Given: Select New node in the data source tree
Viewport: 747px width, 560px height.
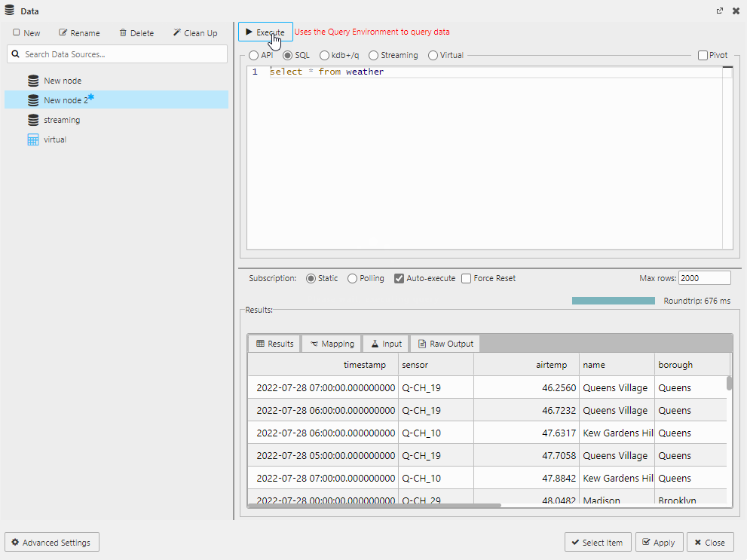Looking at the screenshot, I should coord(63,81).
